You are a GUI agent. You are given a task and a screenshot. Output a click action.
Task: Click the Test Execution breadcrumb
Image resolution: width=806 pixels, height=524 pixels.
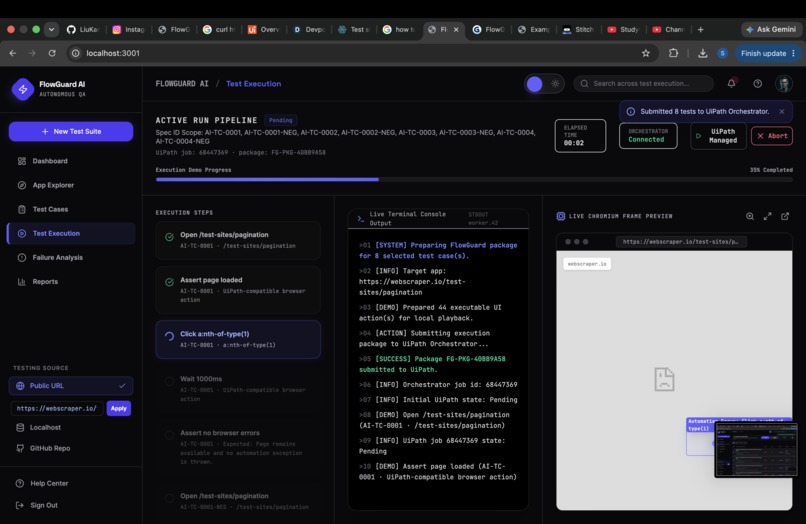(253, 84)
